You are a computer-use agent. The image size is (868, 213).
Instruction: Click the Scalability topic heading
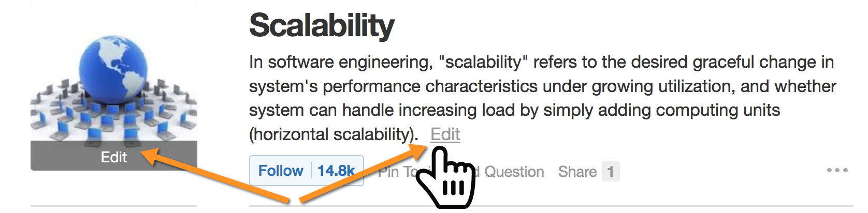point(322,26)
